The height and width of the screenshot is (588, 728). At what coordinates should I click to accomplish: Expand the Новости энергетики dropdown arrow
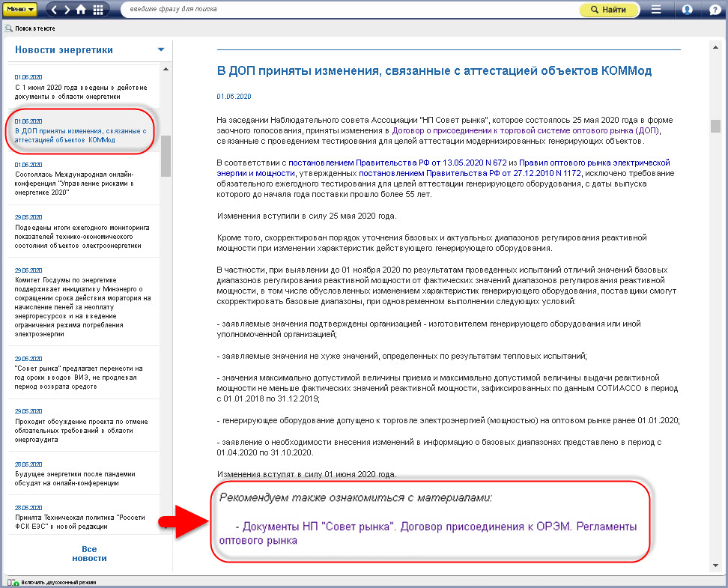pyautogui.click(x=160, y=50)
